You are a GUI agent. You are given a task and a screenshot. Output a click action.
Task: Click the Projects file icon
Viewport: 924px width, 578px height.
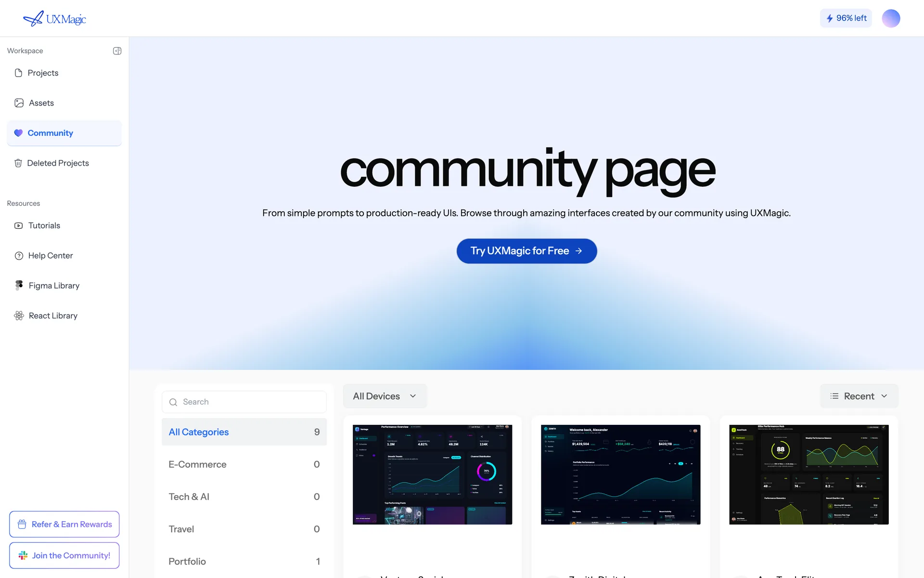coord(18,73)
